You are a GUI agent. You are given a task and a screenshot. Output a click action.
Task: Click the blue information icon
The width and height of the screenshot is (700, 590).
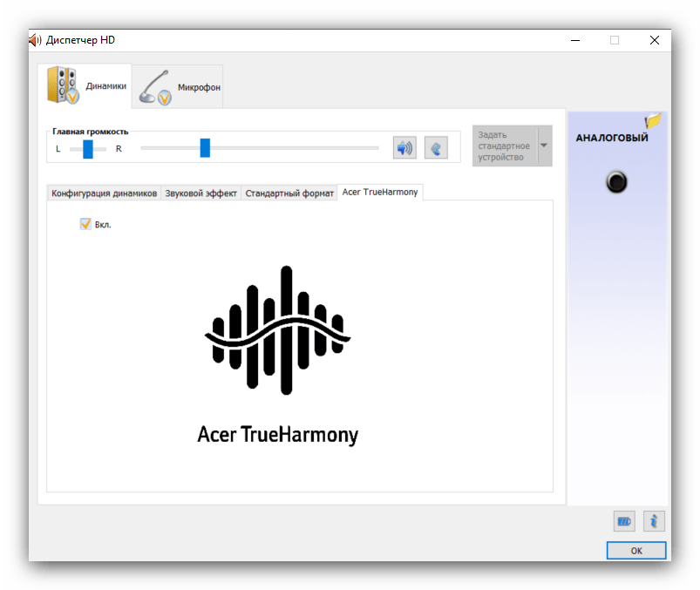[654, 521]
